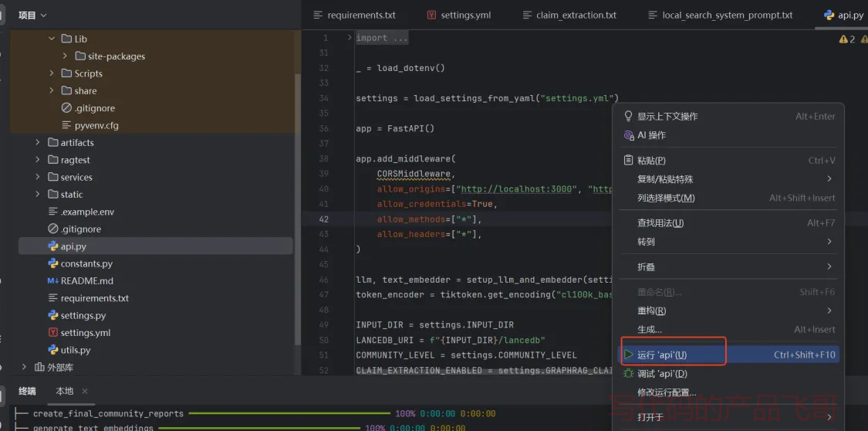Click the create_final_community_reports progress bar
Viewport: 868px width, 431px height.
pyautogui.click(x=289, y=413)
